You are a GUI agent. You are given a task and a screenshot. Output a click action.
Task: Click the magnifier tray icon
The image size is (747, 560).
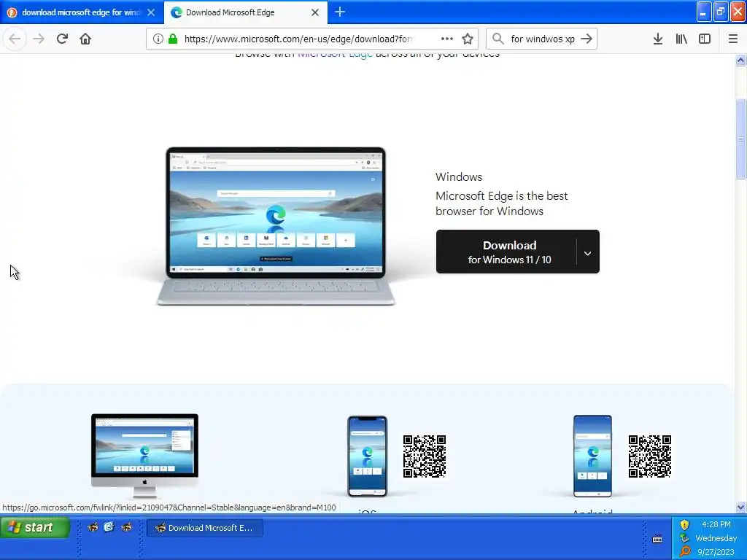click(684, 551)
